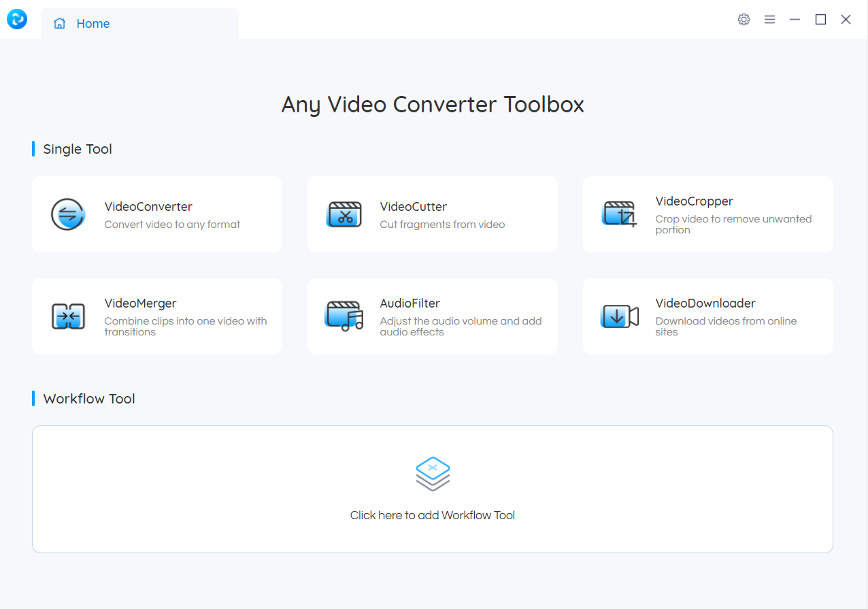Switch to the Home tab

click(x=139, y=24)
